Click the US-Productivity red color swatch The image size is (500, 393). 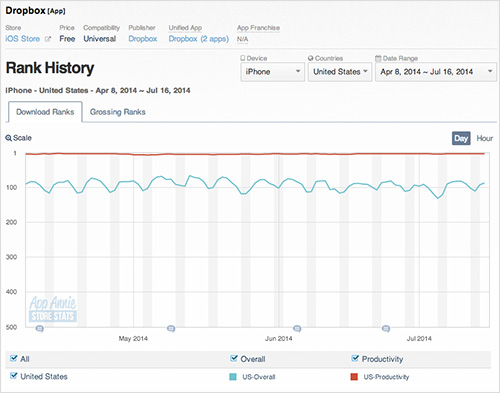coord(354,377)
